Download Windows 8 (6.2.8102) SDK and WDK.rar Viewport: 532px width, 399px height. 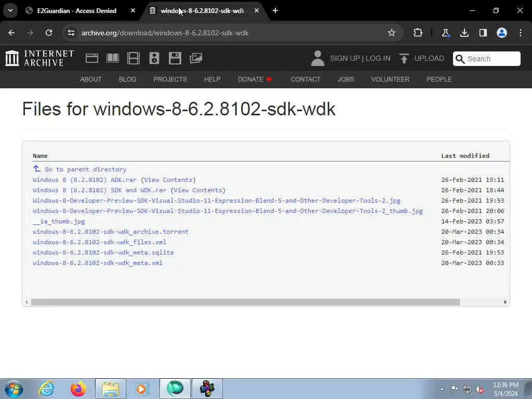pos(99,190)
